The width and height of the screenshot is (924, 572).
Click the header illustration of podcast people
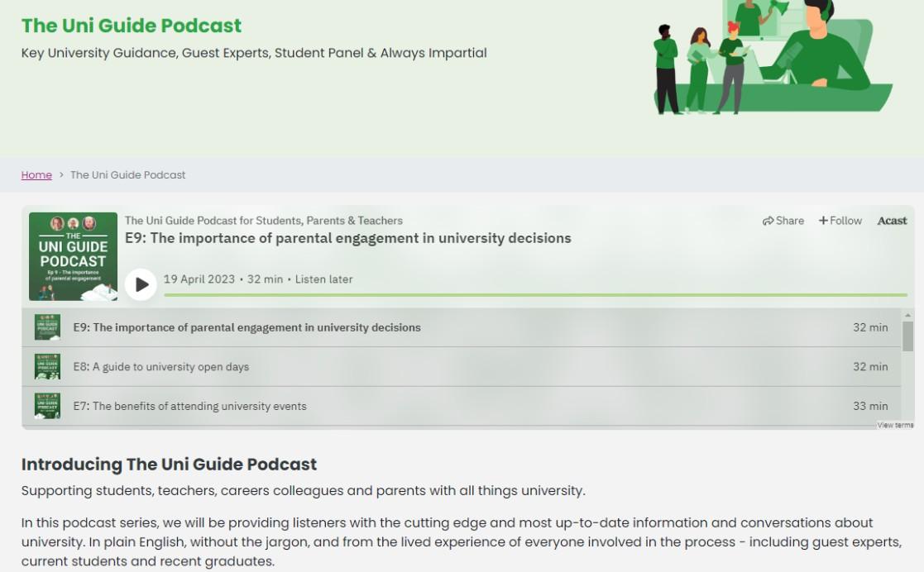pyautogui.click(x=773, y=57)
